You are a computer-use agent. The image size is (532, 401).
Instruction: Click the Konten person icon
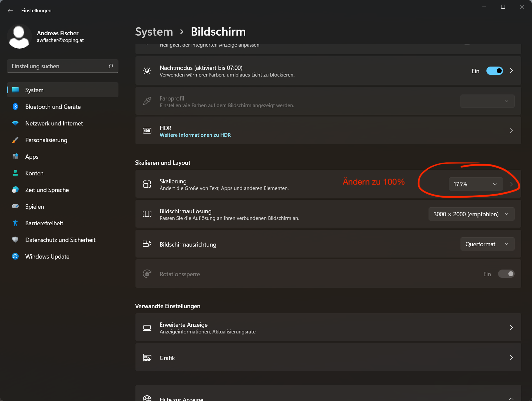pyautogui.click(x=15, y=173)
